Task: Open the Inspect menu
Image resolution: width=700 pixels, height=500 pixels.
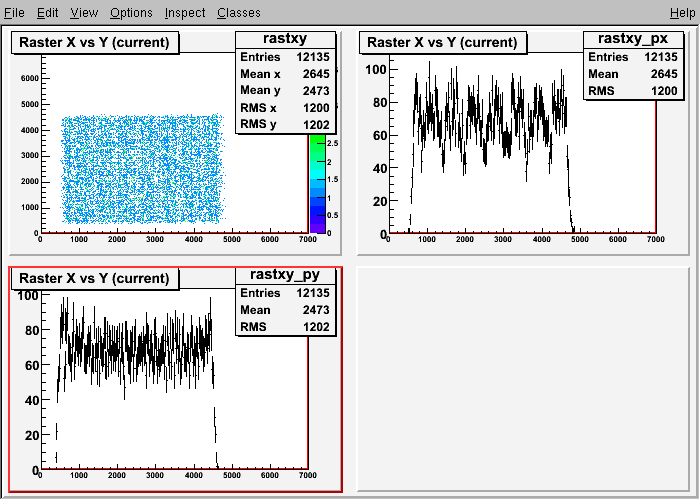Action: click(185, 12)
